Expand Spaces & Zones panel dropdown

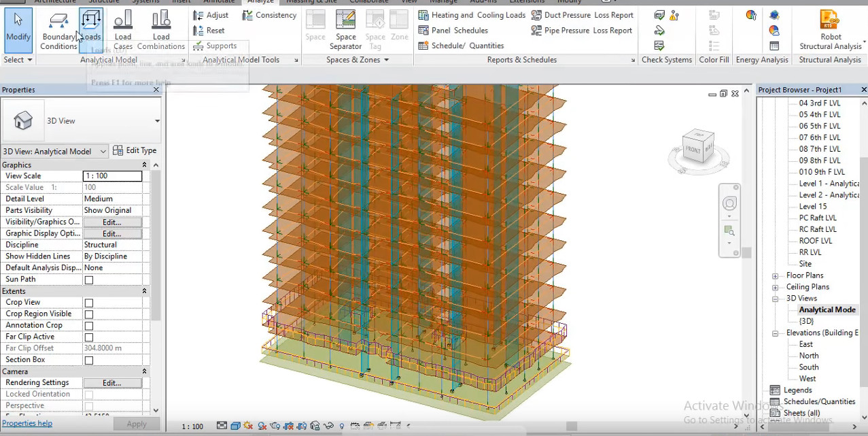click(358, 60)
